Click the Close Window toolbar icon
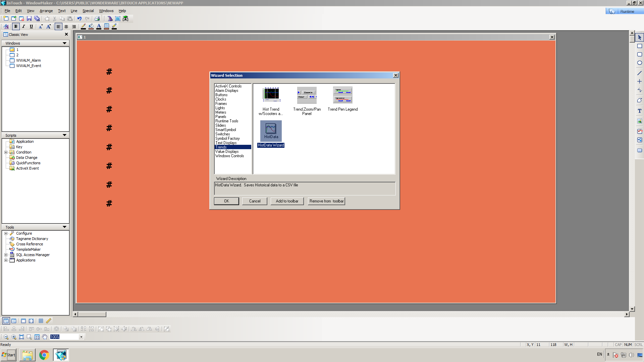This screenshot has height=362, width=644. 21,19
